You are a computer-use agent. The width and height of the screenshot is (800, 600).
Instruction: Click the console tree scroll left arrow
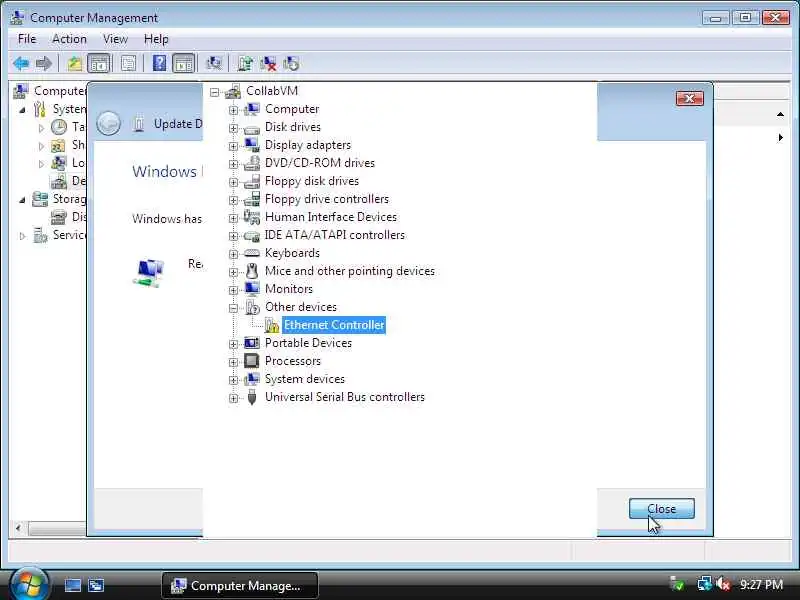pos(18,528)
